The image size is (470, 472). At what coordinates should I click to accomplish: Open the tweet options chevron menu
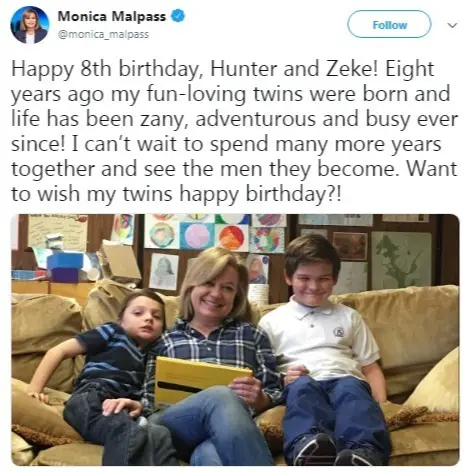coord(452,25)
